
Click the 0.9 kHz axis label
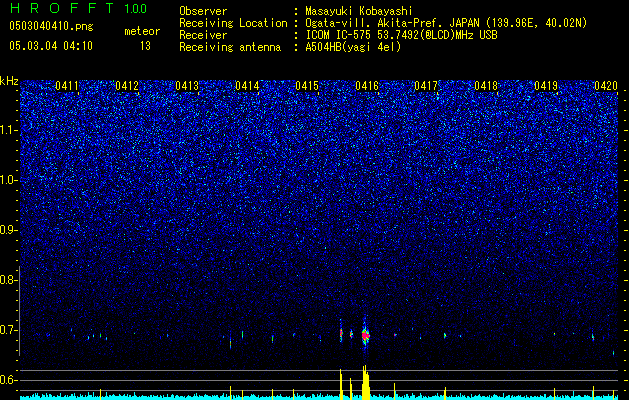8,230
